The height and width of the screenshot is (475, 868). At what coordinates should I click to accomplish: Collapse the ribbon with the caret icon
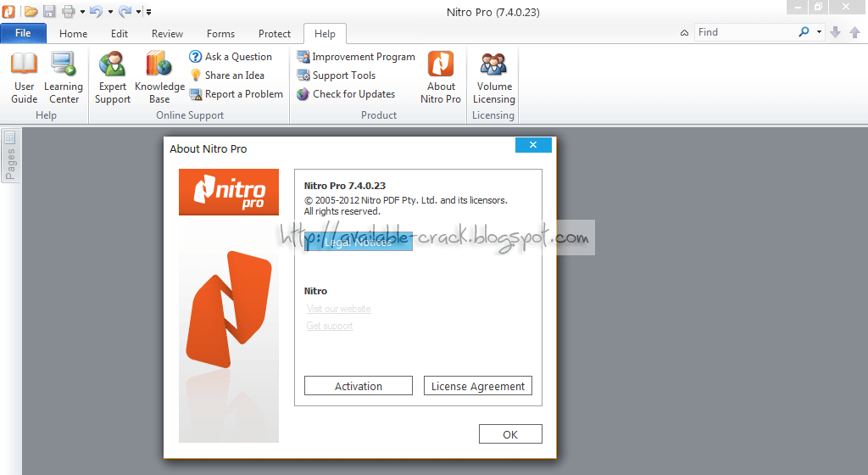click(685, 33)
